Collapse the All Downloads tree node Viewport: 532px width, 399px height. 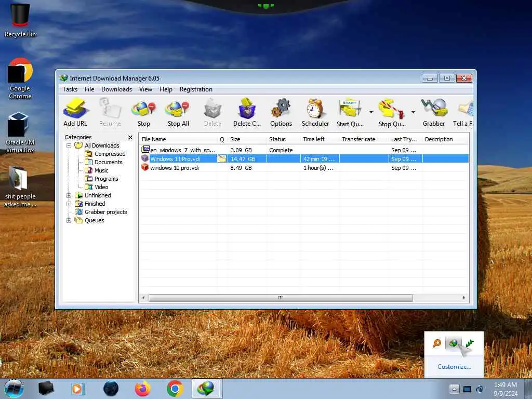[69, 145]
